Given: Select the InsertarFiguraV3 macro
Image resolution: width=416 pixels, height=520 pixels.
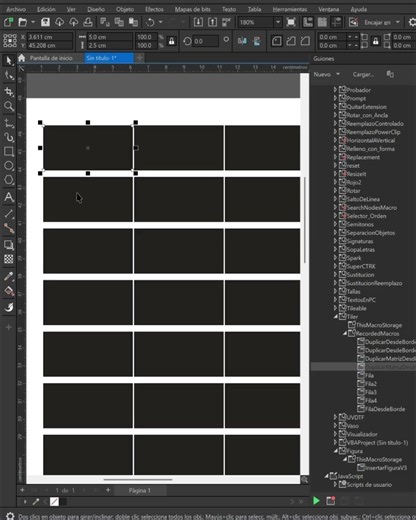Looking at the screenshot, I should tap(386, 468).
